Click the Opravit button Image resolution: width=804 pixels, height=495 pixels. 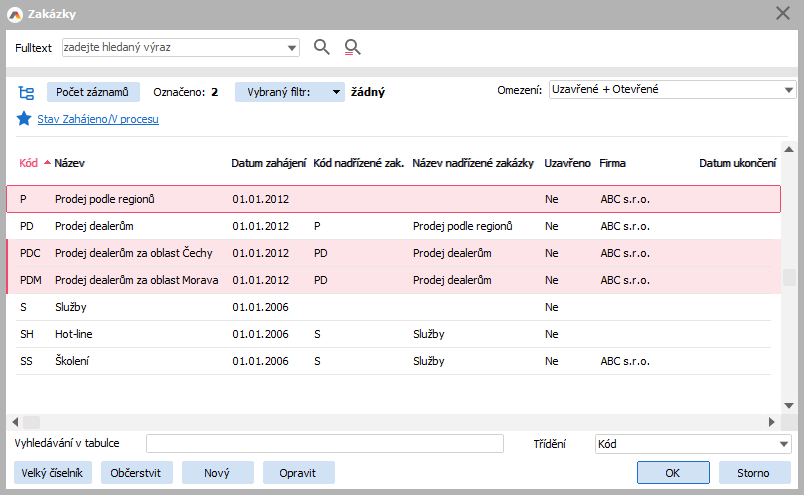(298, 473)
